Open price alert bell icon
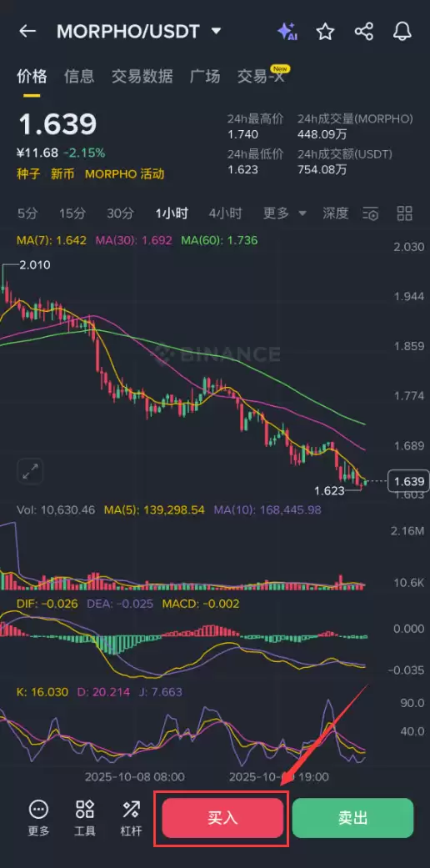The height and width of the screenshot is (868, 430). tap(402, 32)
